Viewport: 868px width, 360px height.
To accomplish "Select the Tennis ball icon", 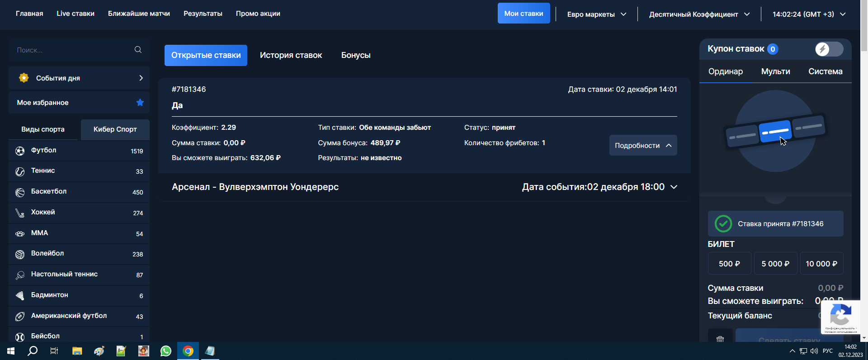I will [20, 171].
